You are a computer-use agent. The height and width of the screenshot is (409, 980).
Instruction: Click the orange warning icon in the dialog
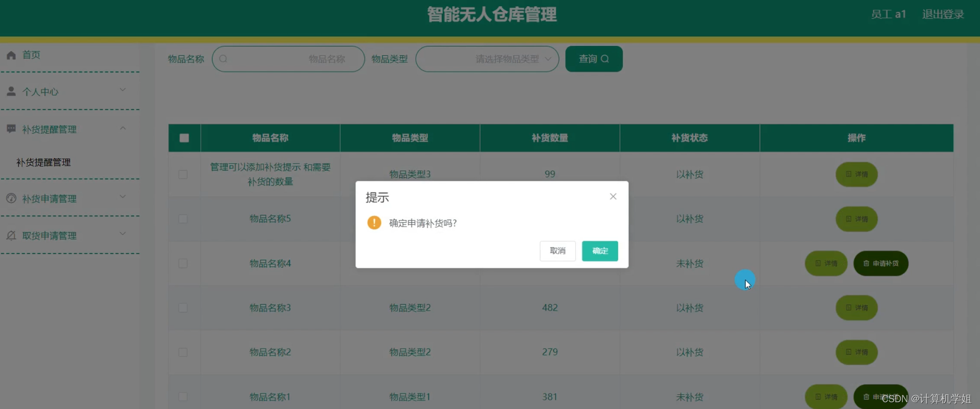(374, 222)
